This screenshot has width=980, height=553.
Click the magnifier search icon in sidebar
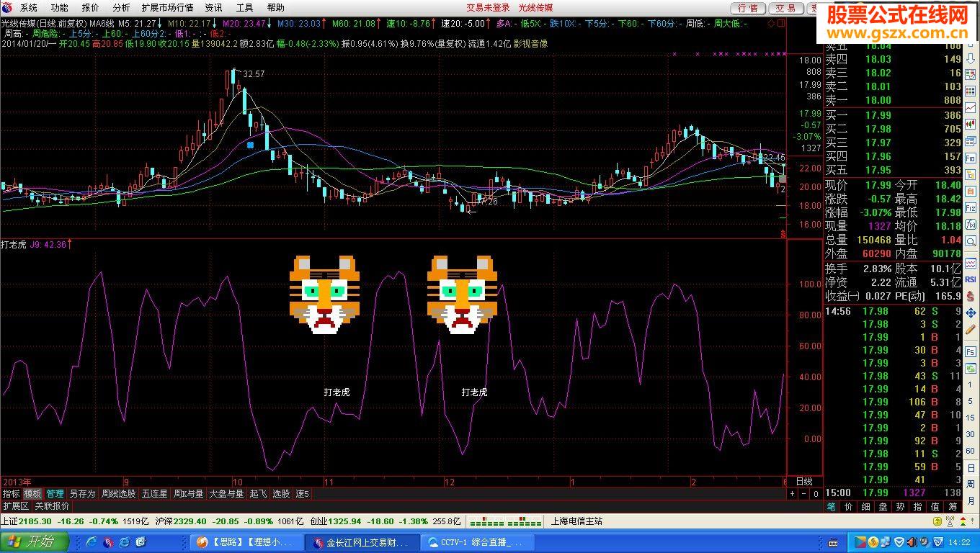(x=970, y=241)
